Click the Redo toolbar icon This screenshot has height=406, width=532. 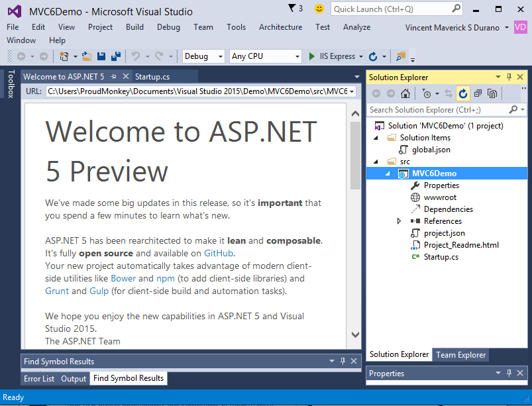pos(159,56)
